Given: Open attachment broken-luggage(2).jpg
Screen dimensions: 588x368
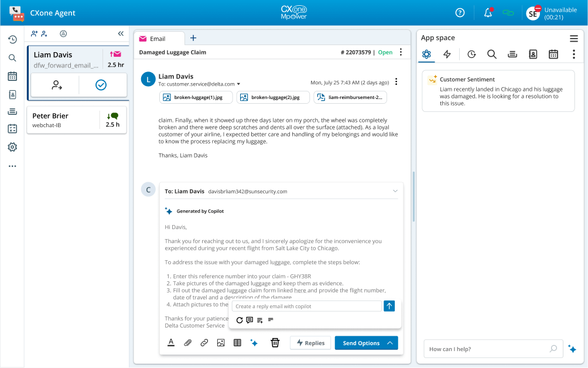Looking at the screenshot, I should tap(273, 97).
